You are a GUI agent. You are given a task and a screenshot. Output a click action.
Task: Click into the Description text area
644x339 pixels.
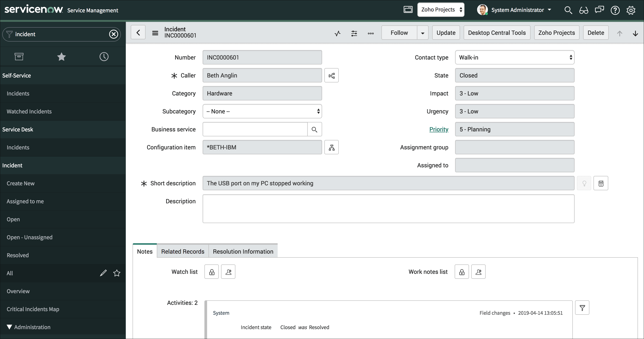pos(388,209)
